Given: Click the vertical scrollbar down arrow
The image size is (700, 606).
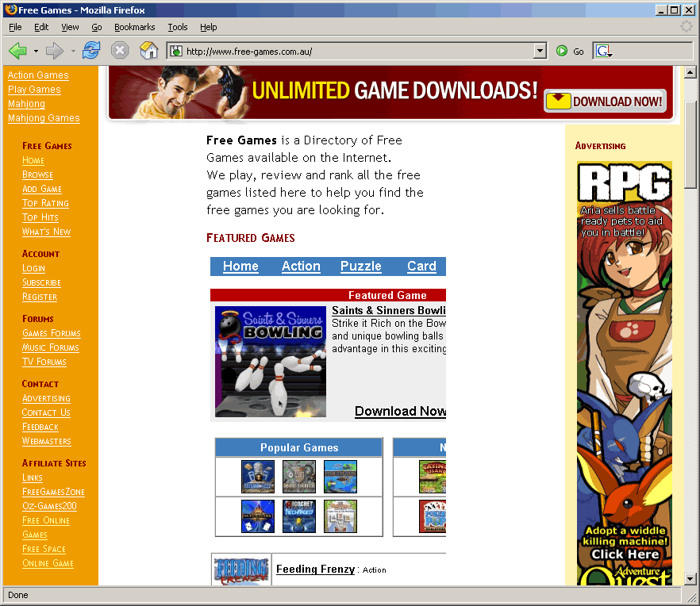Looking at the screenshot, I should [689, 578].
